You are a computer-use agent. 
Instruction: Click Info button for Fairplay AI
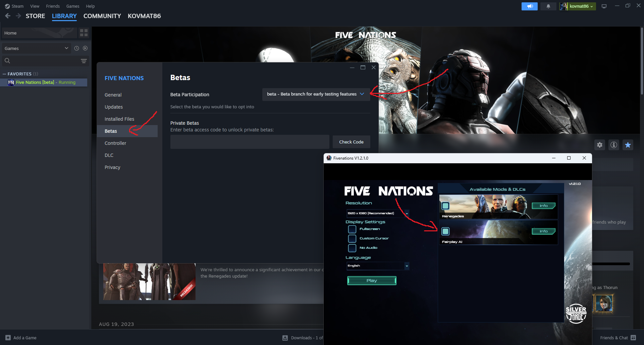coord(543,231)
